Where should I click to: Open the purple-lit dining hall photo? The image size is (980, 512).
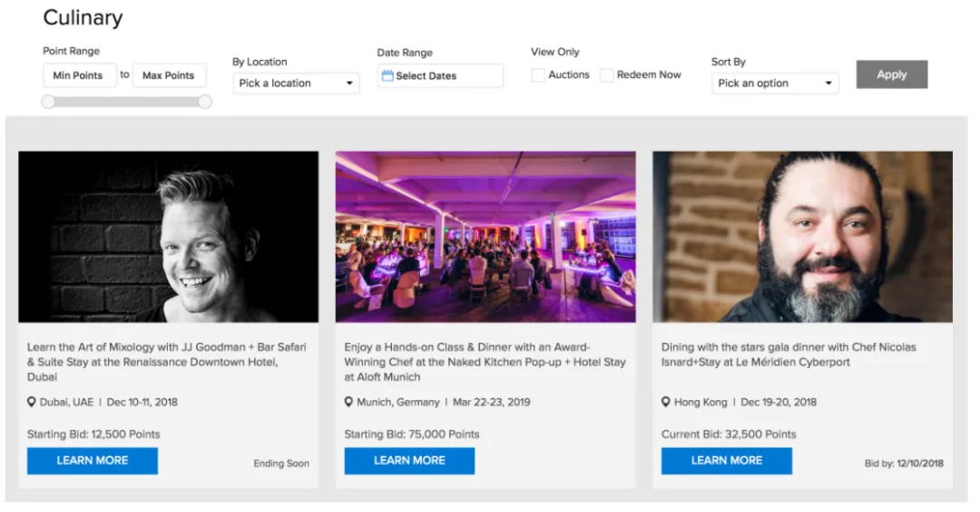click(485, 237)
